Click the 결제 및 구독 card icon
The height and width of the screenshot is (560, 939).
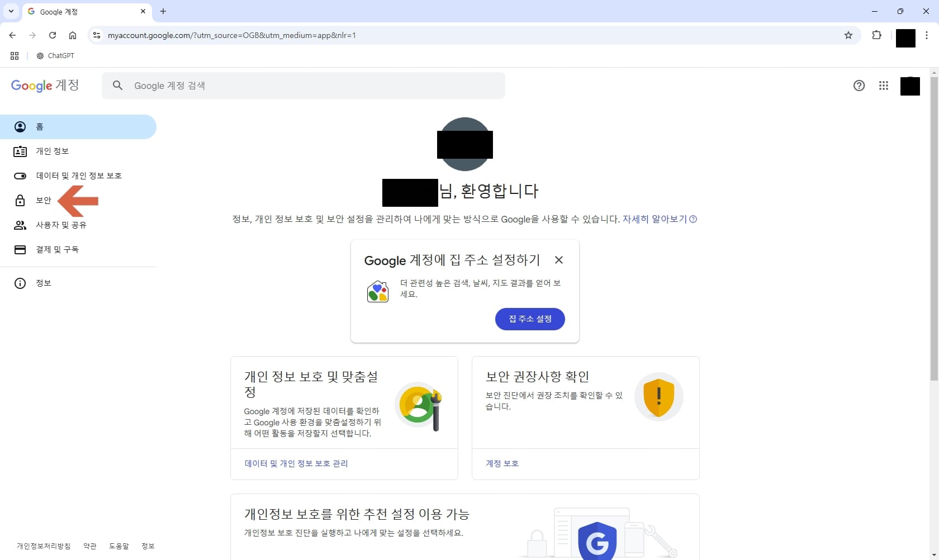point(20,250)
